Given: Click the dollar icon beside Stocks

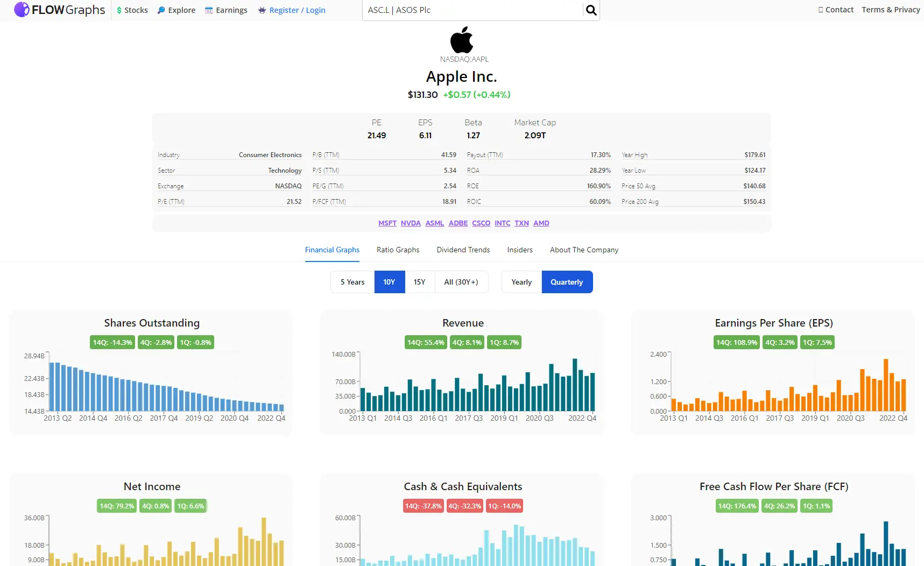Looking at the screenshot, I should pyautogui.click(x=118, y=10).
